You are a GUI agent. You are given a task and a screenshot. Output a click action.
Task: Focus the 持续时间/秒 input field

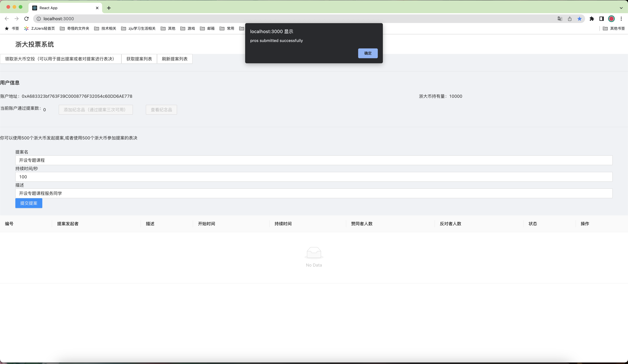[314, 177]
